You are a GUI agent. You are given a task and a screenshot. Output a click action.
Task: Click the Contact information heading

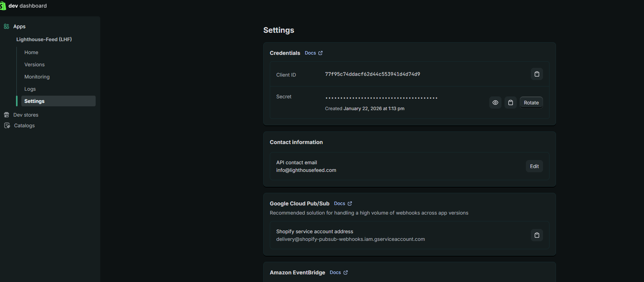296,142
